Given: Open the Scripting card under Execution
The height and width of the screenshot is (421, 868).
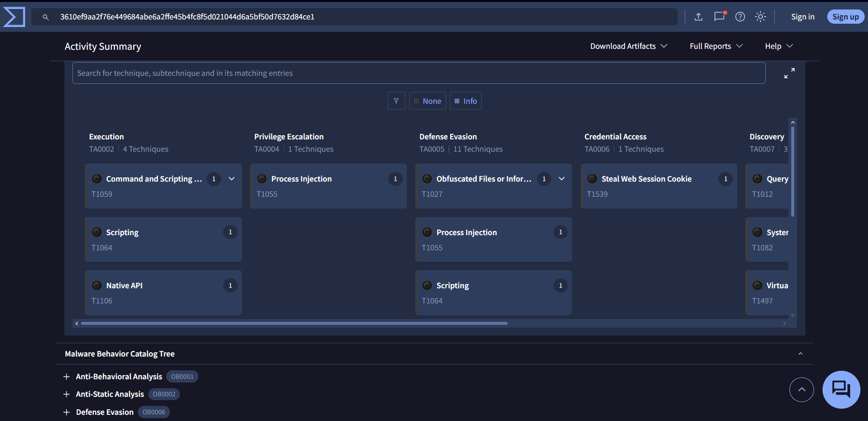Looking at the screenshot, I should 163,239.
